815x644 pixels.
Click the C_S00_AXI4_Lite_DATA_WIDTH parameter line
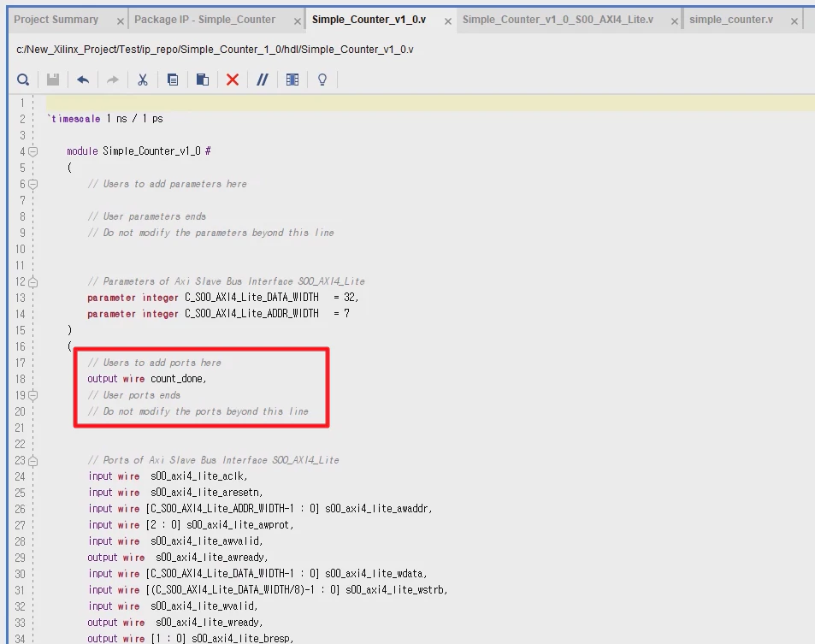point(223,298)
